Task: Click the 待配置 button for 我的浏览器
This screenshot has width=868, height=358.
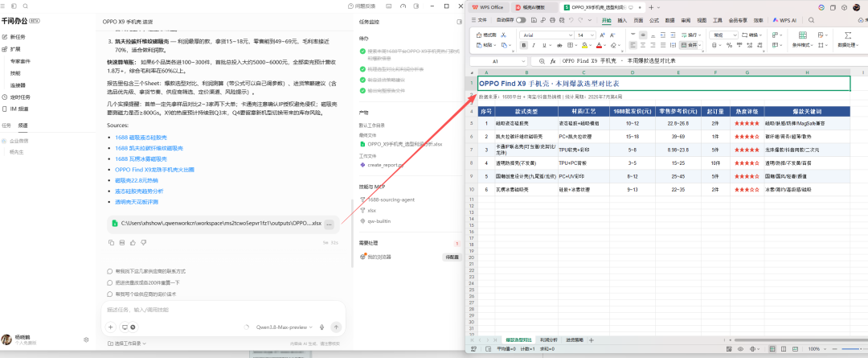Action: (451, 257)
